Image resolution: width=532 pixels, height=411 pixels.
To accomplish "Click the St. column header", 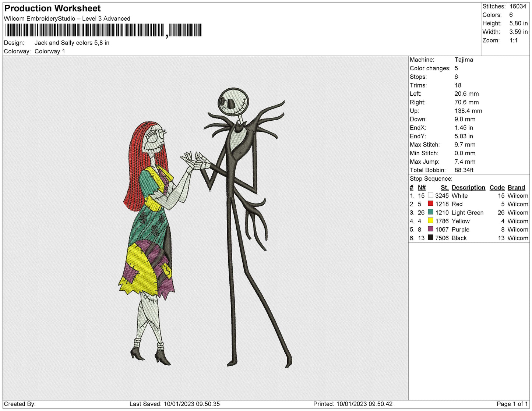I will (x=444, y=187).
